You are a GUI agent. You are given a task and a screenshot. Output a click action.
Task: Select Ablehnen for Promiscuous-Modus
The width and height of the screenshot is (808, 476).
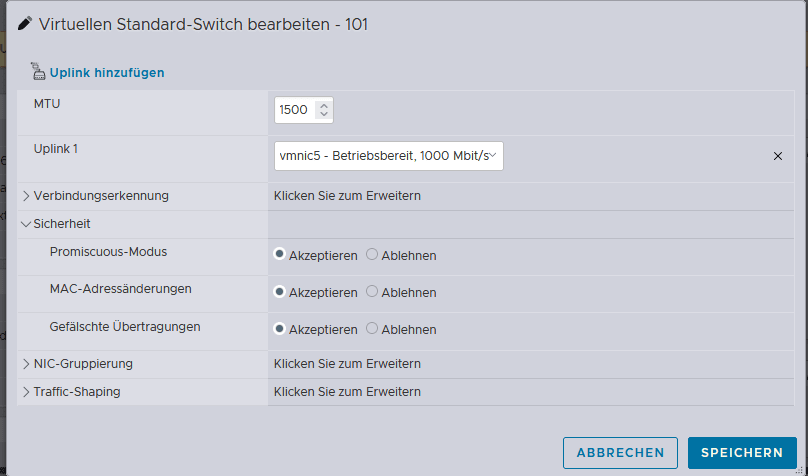pos(372,254)
